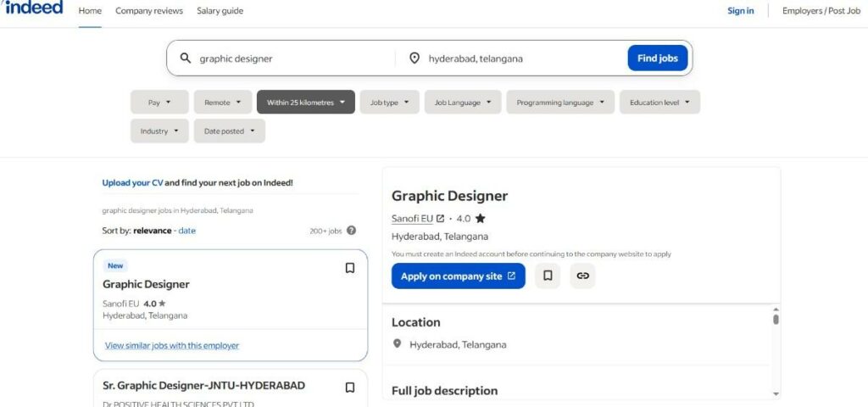Expand the Date posted filter

point(229,131)
